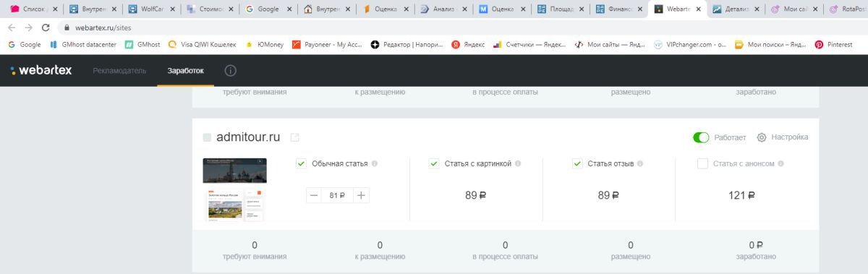Switch to the Рекламодатель section

tap(119, 71)
